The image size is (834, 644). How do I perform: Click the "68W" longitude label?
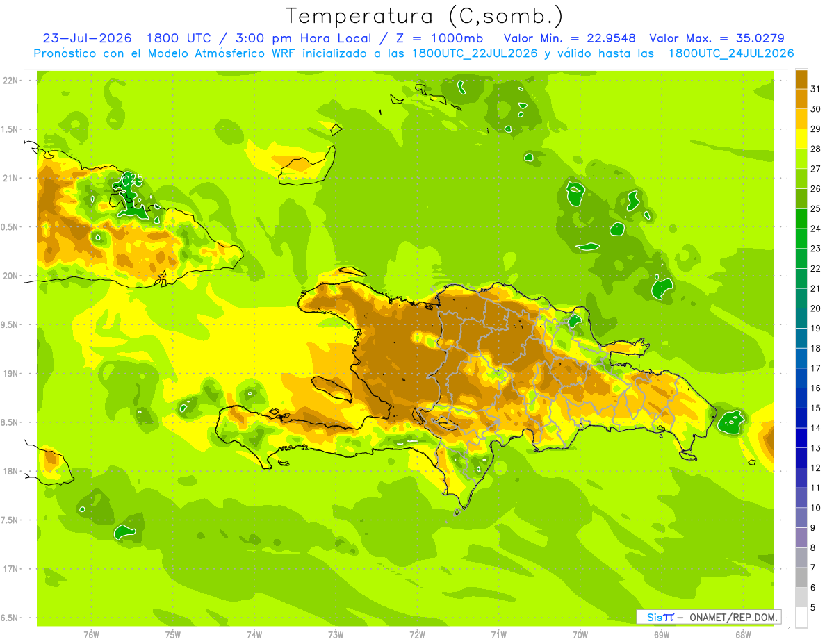pos(743,634)
